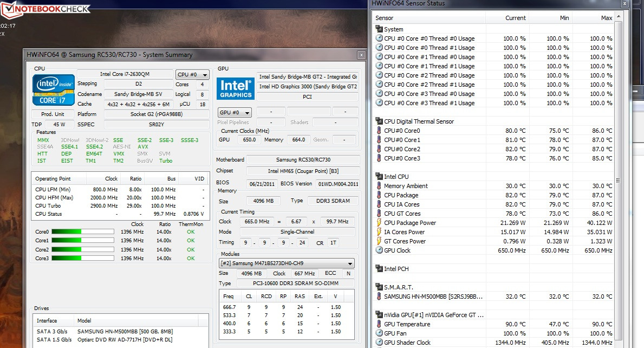
Task: Click usage icon for Core #0 Thread #0
Action: click(379, 38)
